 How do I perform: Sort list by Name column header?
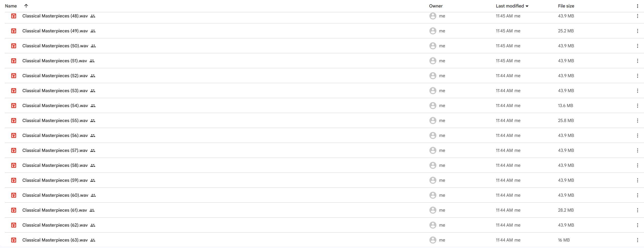coord(11,6)
